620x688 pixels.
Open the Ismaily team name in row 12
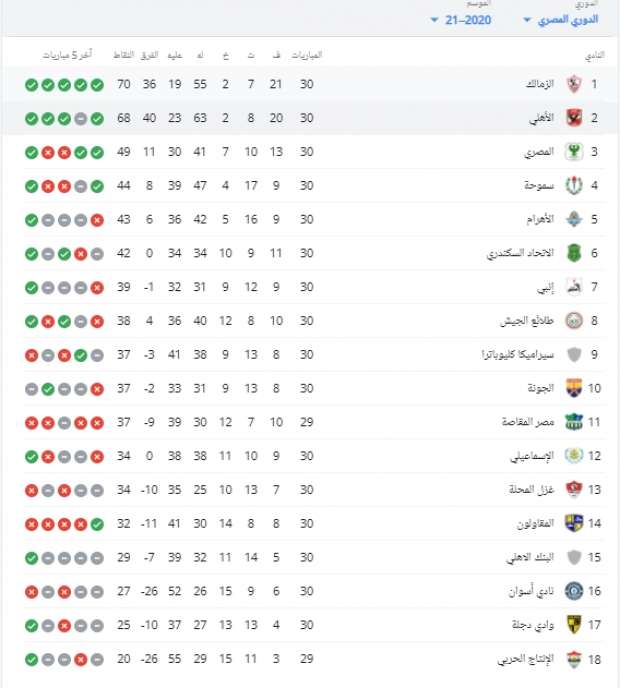click(532, 456)
